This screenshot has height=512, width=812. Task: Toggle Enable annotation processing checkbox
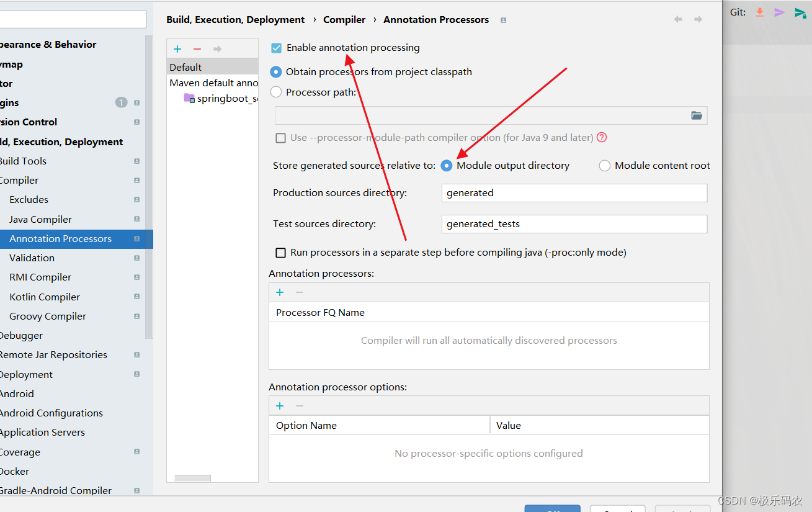(277, 48)
